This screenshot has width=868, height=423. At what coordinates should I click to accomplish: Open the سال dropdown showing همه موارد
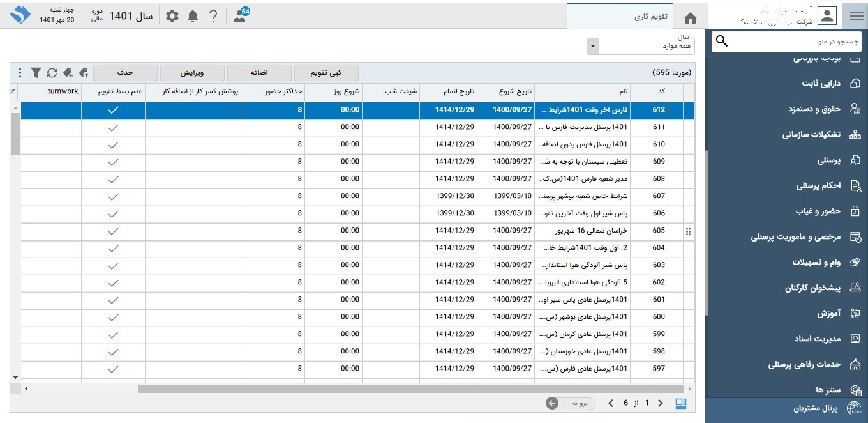tap(640, 46)
